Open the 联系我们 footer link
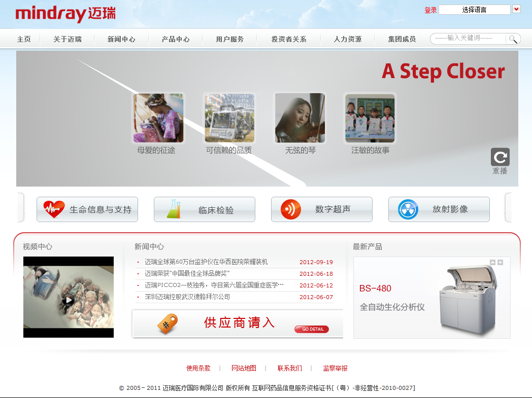Image resolution: width=532 pixels, height=398 pixels. (290, 368)
